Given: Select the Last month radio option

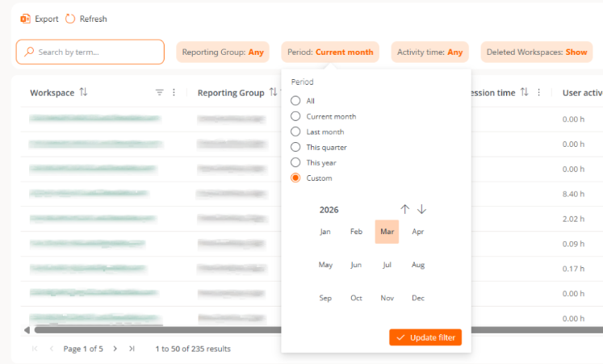Looking at the screenshot, I should pos(295,132).
